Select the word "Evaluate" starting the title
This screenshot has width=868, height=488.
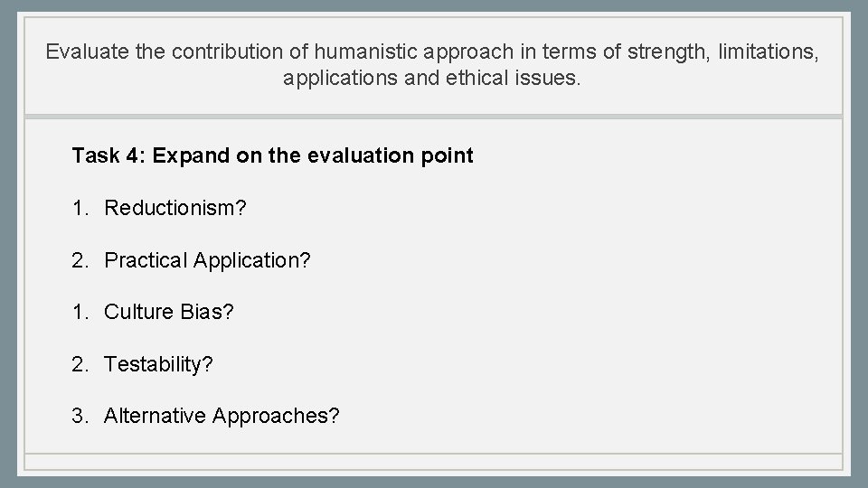[86, 52]
